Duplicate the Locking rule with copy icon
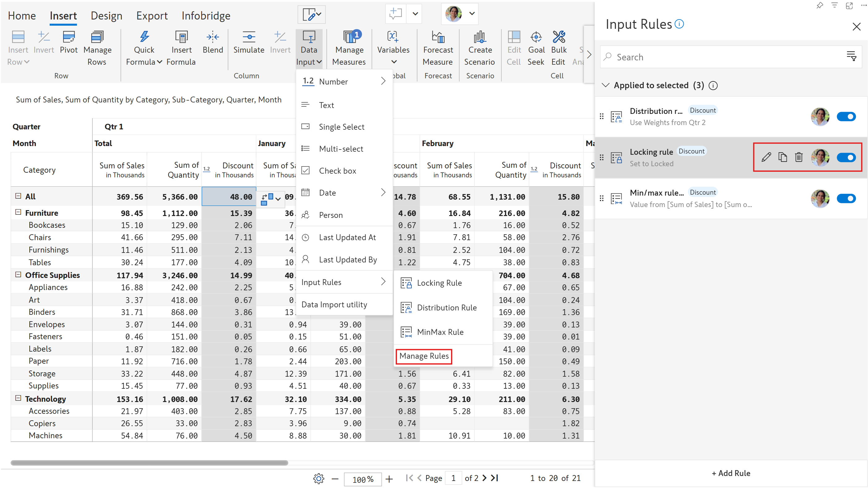The height and width of the screenshot is (489, 868). click(782, 157)
